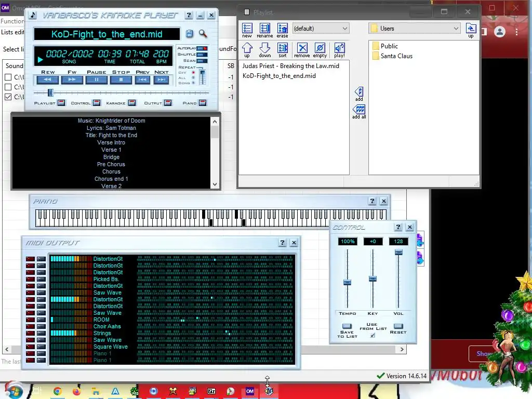Open Firefox from taskbar
The height and width of the screenshot is (399, 532).
77,391
